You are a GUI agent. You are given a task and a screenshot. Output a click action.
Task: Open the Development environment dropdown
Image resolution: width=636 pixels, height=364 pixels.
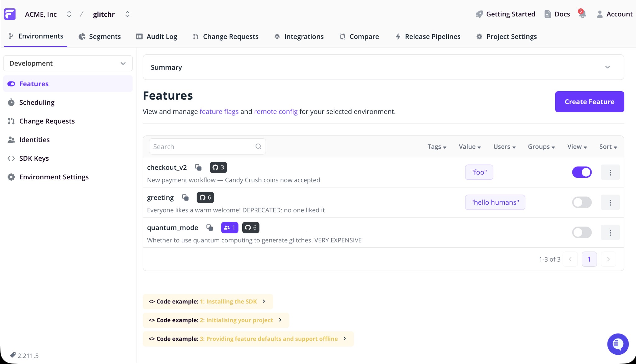68,63
